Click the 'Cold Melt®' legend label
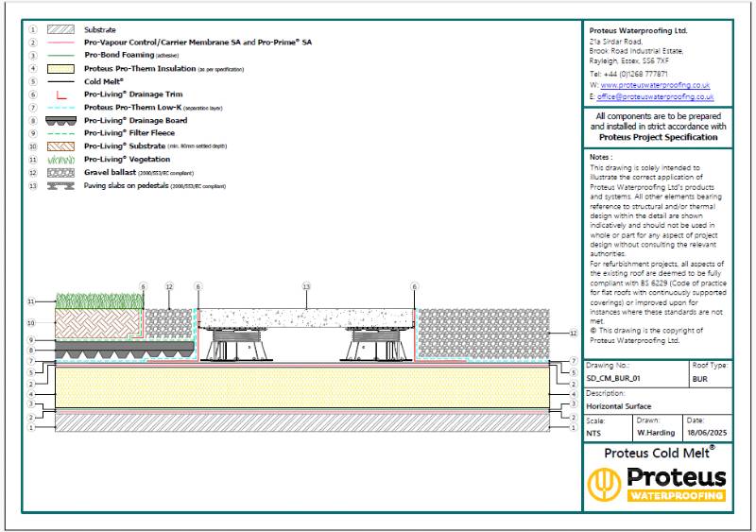Viewport: 756px width, 532px height. 104,81
